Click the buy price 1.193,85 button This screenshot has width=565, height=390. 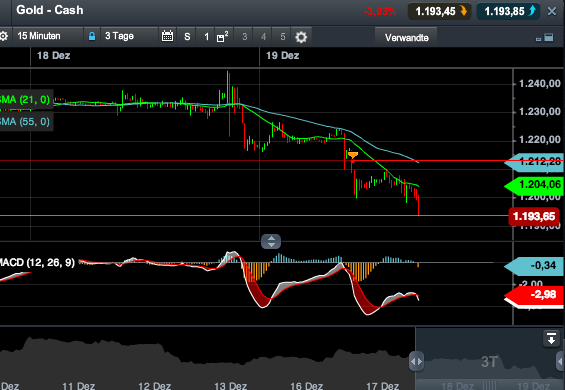(508, 11)
